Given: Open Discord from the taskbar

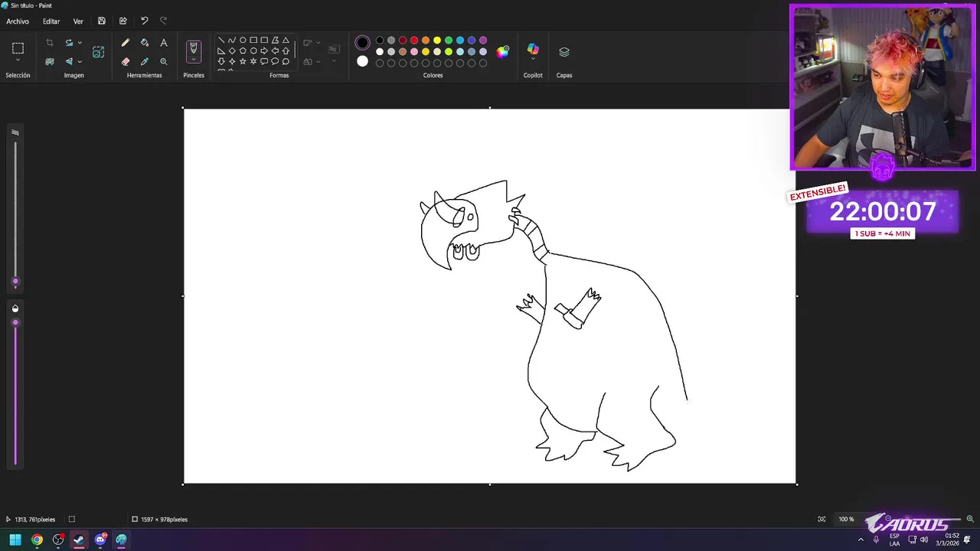Looking at the screenshot, I should coord(100,540).
